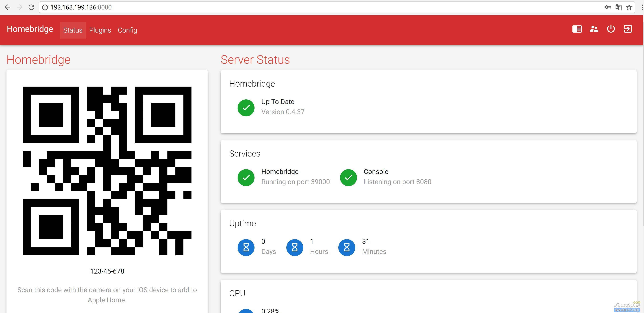Image resolution: width=644 pixels, height=313 pixels.
Task: Click the sign out icon
Action: coord(628,29)
